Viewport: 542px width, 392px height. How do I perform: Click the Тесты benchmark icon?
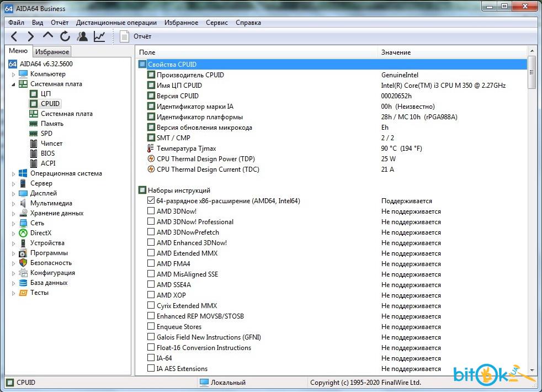point(23,293)
